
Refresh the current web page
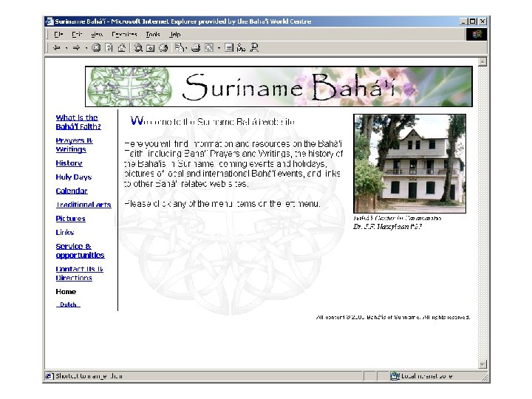click(x=109, y=48)
